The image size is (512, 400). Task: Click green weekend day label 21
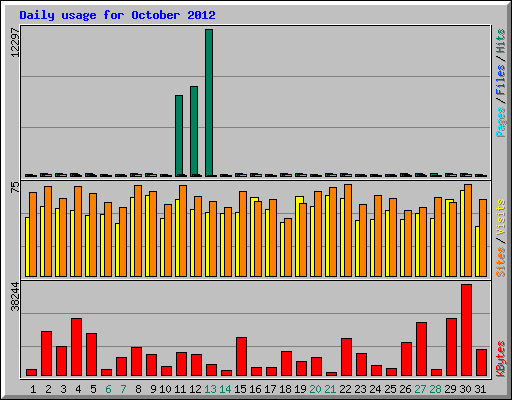coord(330,389)
